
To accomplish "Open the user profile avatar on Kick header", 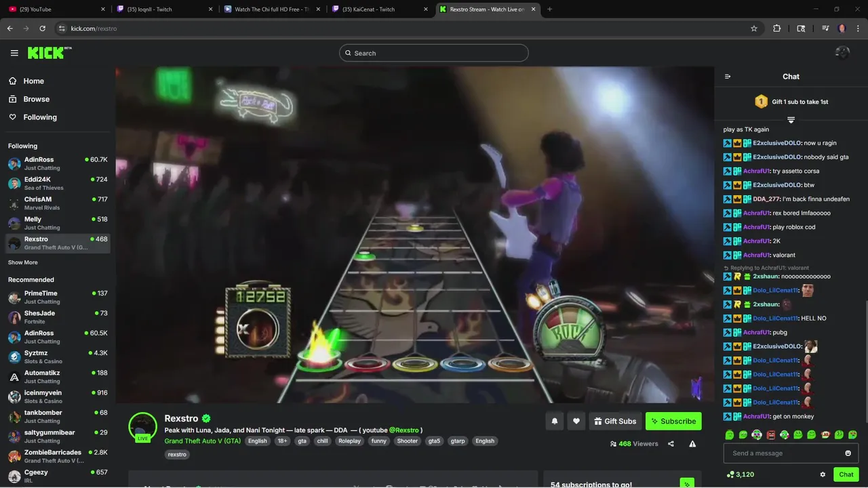I will coord(842,53).
